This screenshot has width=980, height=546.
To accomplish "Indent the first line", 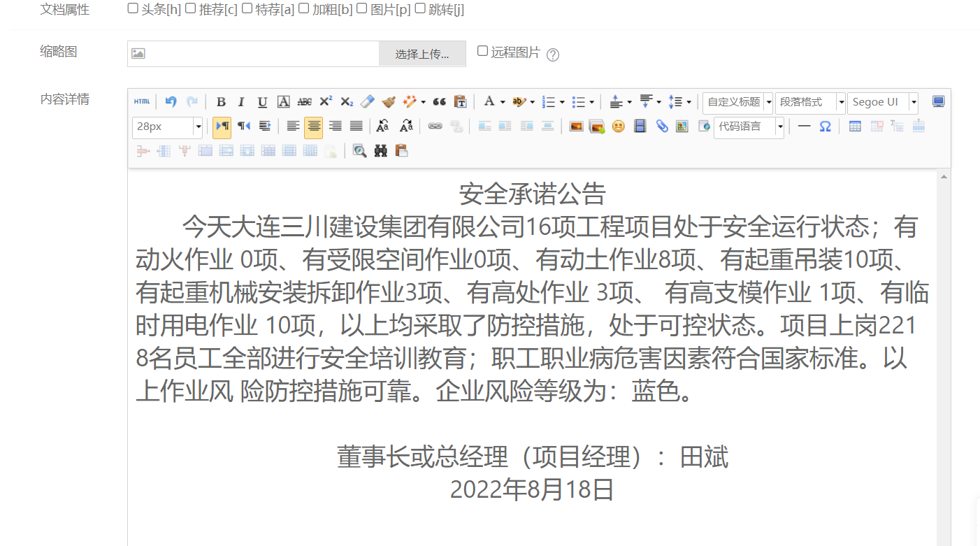I will coord(264,127).
